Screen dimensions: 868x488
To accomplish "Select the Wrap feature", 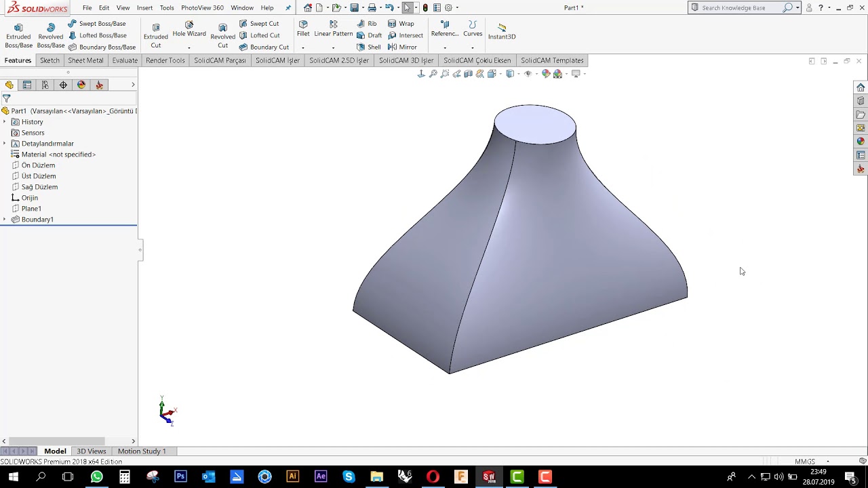I will [x=401, y=24].
